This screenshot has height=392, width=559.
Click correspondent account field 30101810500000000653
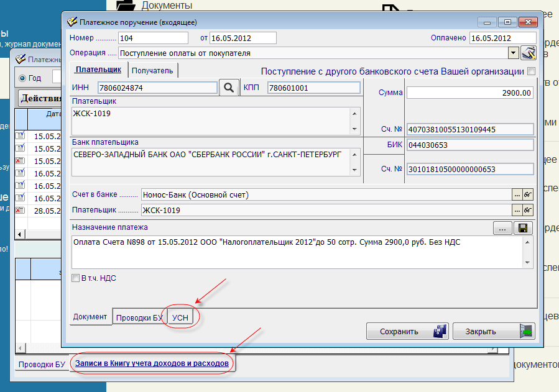(470, 169)
